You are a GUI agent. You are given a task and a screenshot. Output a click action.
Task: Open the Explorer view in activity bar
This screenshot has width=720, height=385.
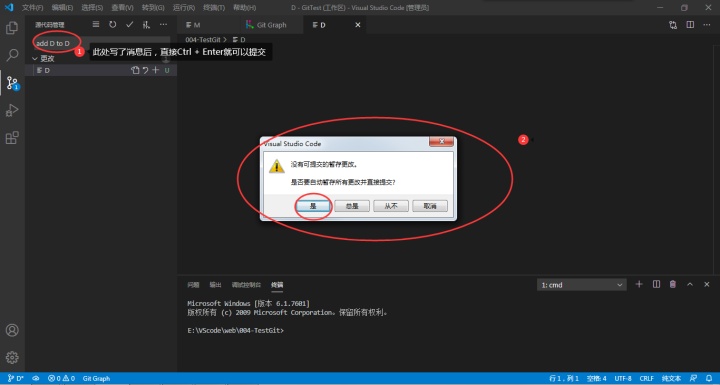[12, 28]
